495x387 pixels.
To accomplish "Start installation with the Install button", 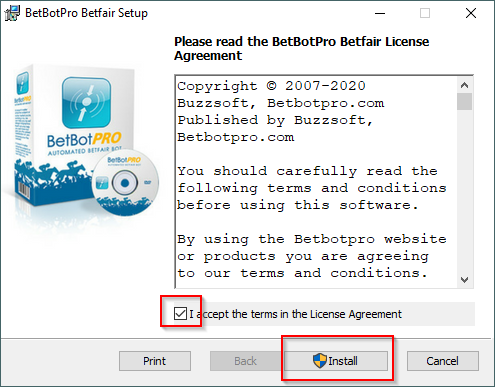I will pos(336,361).
